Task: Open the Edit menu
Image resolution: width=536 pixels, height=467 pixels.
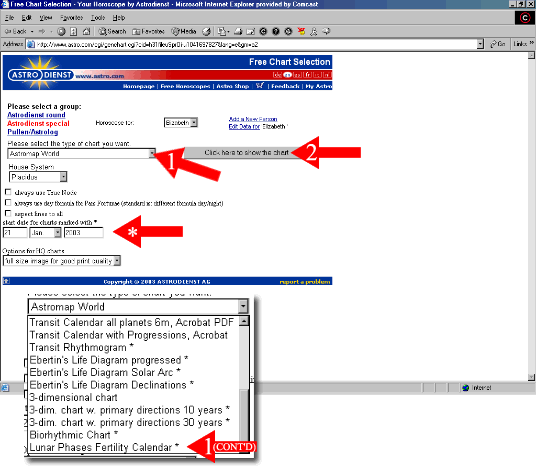Action: point(27,17)
